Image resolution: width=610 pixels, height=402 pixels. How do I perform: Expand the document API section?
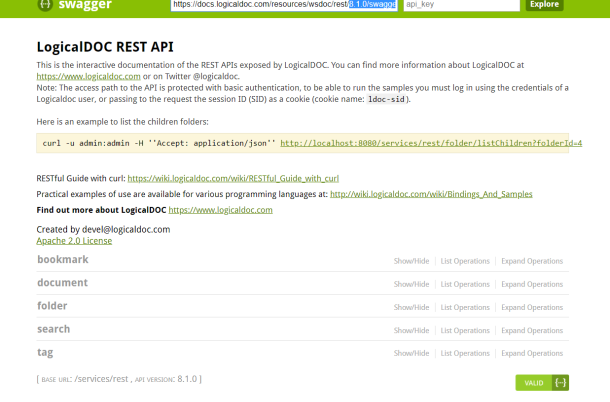(x=63, y=283)
